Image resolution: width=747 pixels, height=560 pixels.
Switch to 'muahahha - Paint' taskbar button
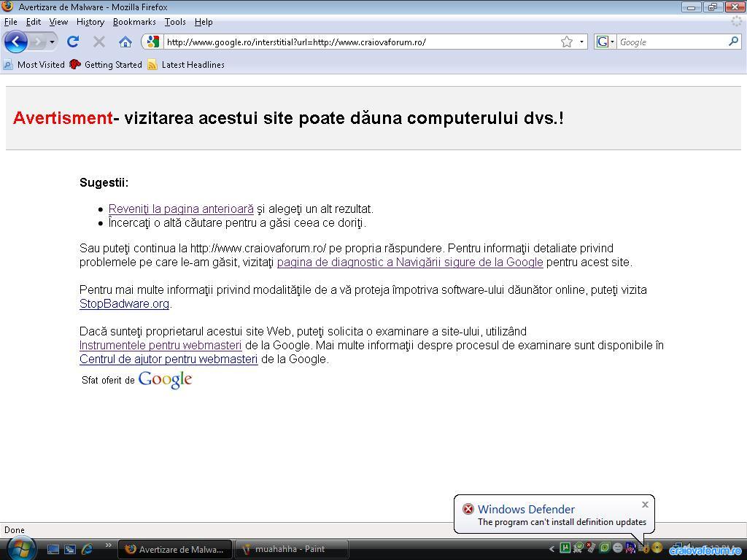tap(292, 549)
